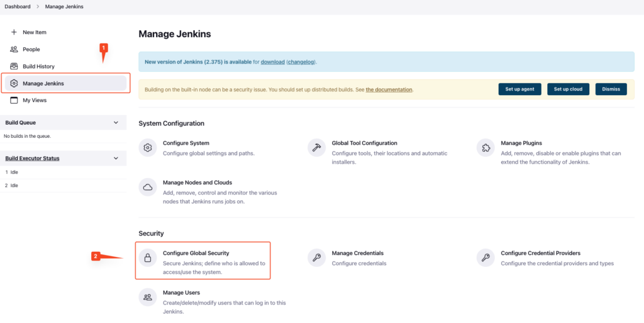Screen dimensions: 644x323
Task: Click the Security section heading
Action: [151, 234]
